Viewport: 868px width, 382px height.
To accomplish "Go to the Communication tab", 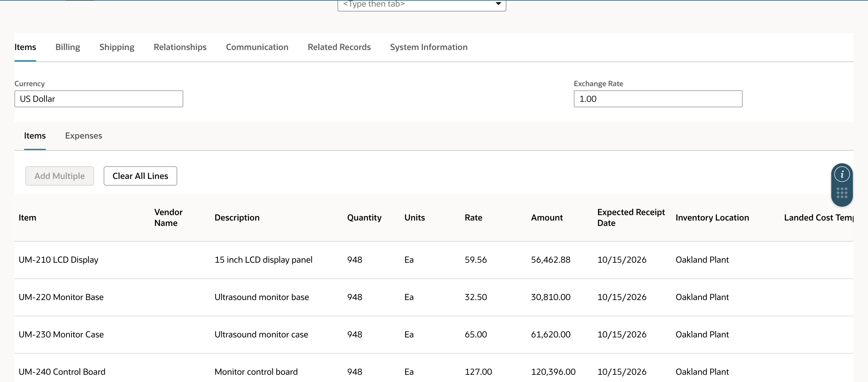I will point(257,47).
